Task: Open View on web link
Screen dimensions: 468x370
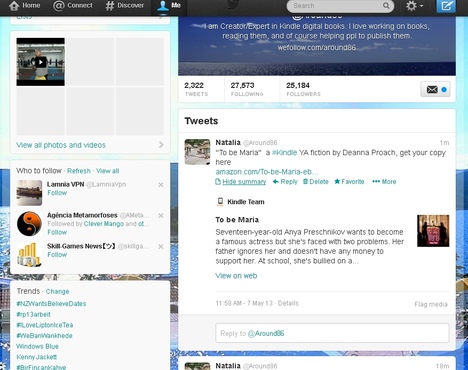Action: click(236, 276)
